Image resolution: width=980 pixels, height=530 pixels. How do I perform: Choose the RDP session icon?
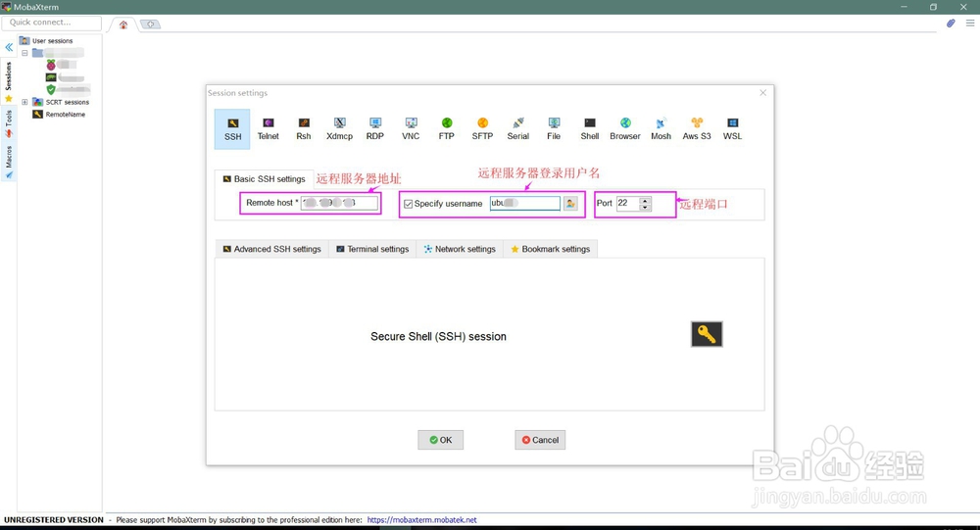pos(375,128)
